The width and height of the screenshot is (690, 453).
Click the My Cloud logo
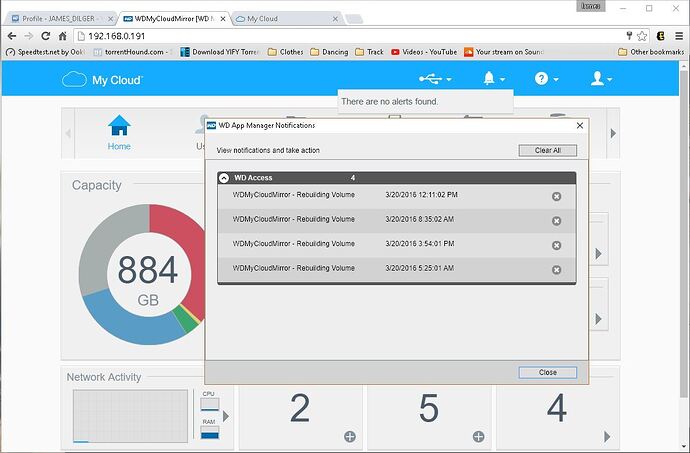[x=103, y=80]
